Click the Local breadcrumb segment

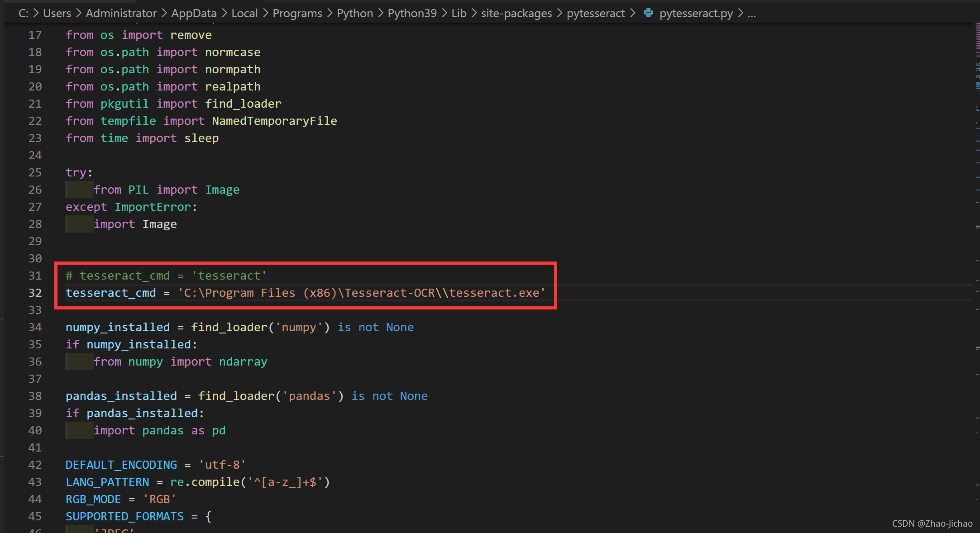coord(244,14)
